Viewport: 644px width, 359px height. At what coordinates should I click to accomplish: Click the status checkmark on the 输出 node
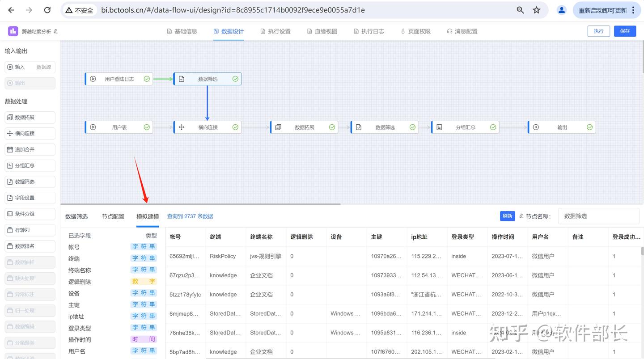click(589, 127)
